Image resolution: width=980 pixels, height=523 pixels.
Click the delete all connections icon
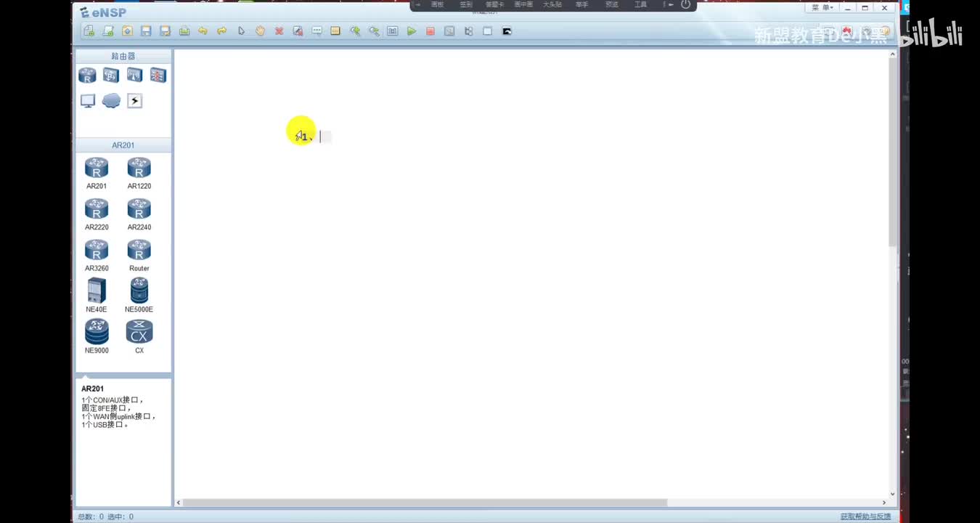[x=298, y=31]
